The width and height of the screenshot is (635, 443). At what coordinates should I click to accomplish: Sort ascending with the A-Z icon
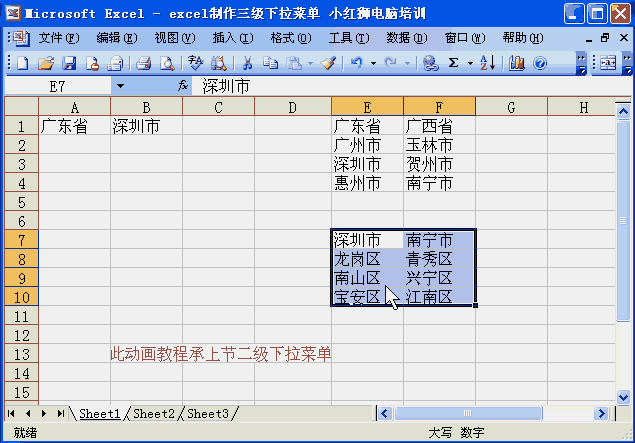point(487,63)
